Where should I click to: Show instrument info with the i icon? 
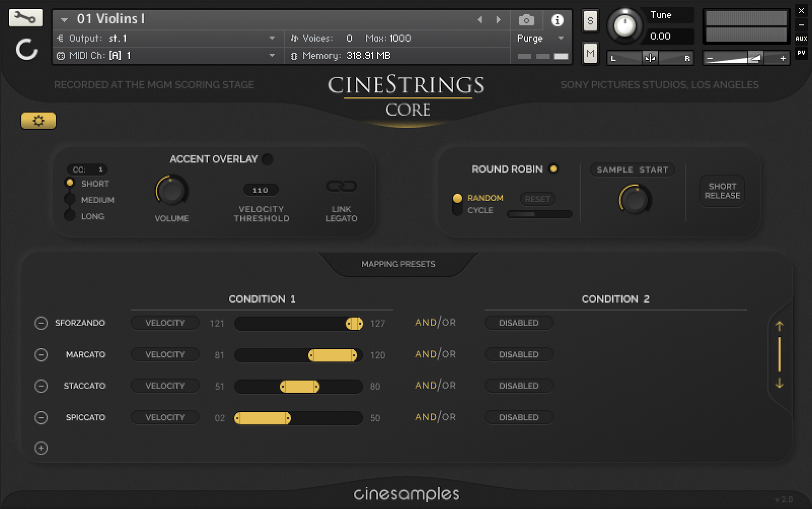point(557,20)
